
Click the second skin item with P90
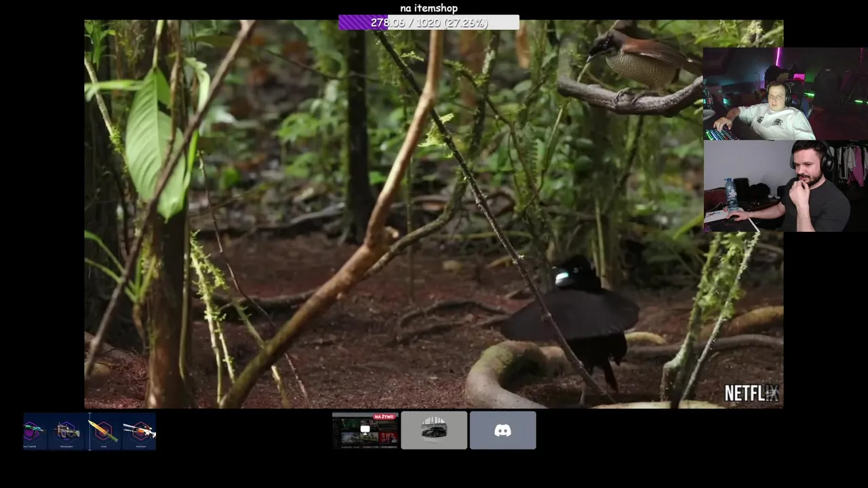(67, 432)
